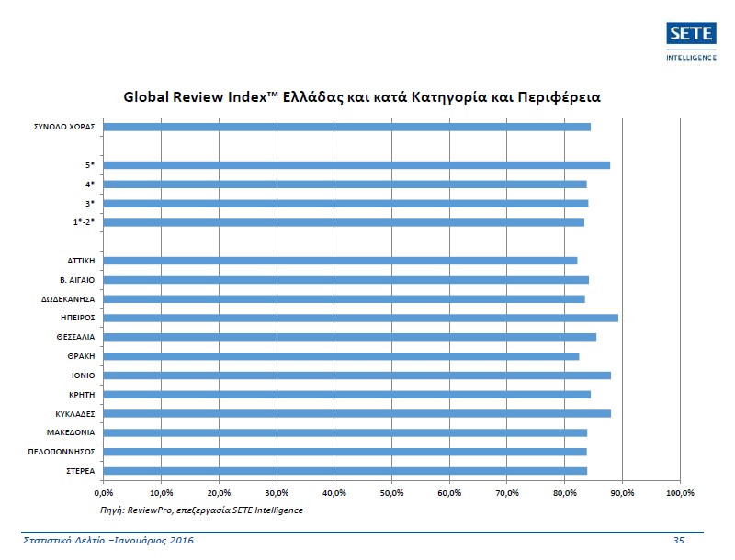The width and height of the screenshot is (735, 560).
Task: Click the footer 'Στατιστικό Δελτίο –Ιανουάριος 2016'
Action: (x=108, y=541)
